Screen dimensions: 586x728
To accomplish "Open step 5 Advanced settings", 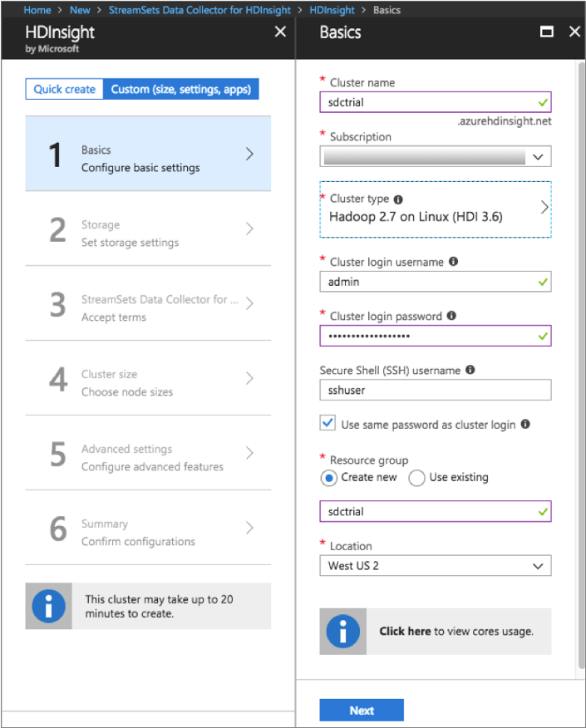I will click(x=148, y=453).
